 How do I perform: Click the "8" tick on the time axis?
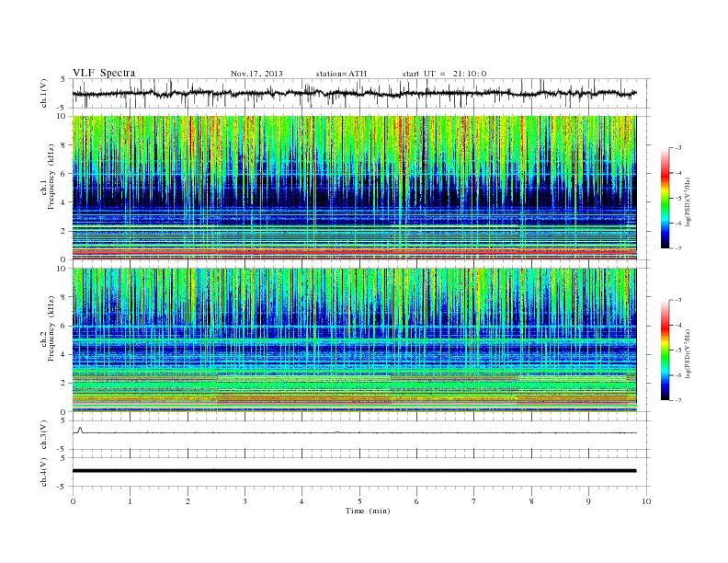[x=531, y=501]
